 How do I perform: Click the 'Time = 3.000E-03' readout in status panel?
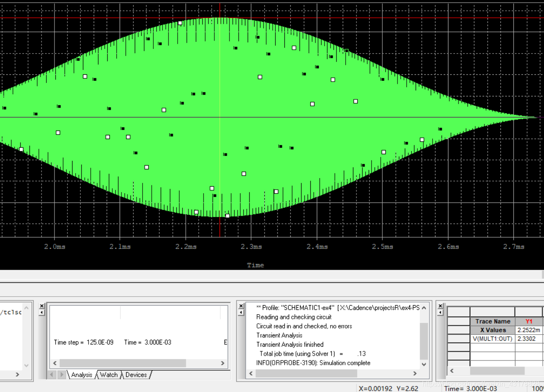148,342
